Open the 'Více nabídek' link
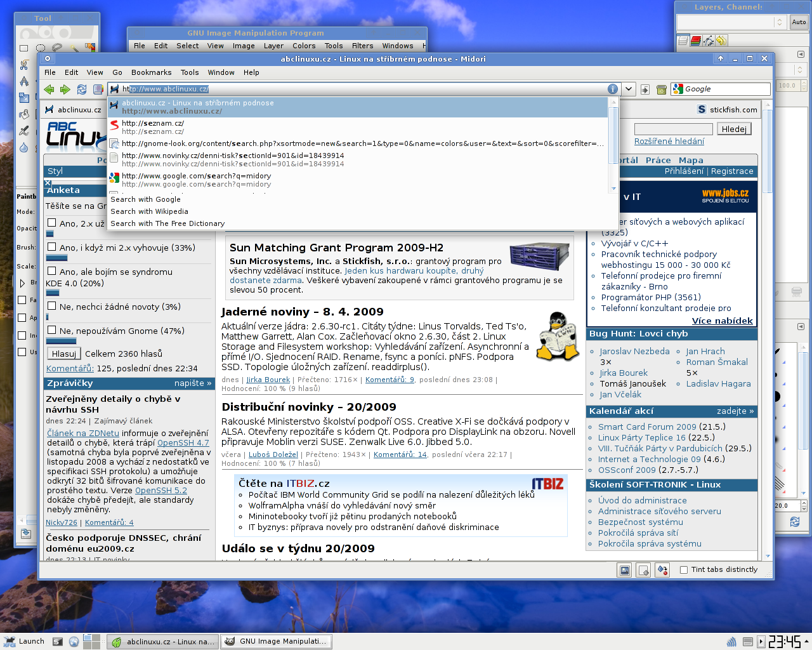This screenshot has width=812, height=650. (x=722, y=321)
